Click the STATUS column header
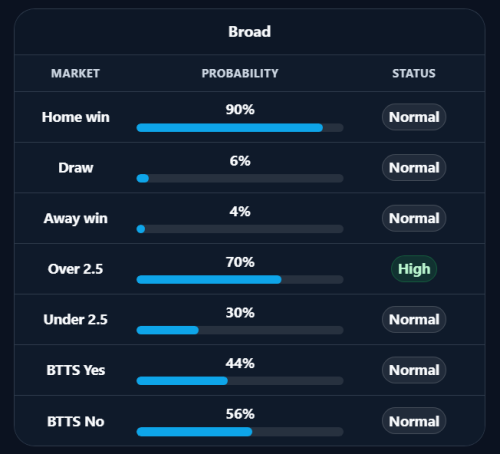 pos(414,73)
